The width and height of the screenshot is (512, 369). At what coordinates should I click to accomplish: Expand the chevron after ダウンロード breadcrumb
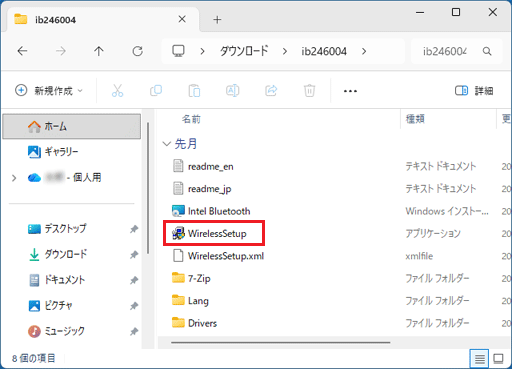pyautogui.click(x=285, y=51)
